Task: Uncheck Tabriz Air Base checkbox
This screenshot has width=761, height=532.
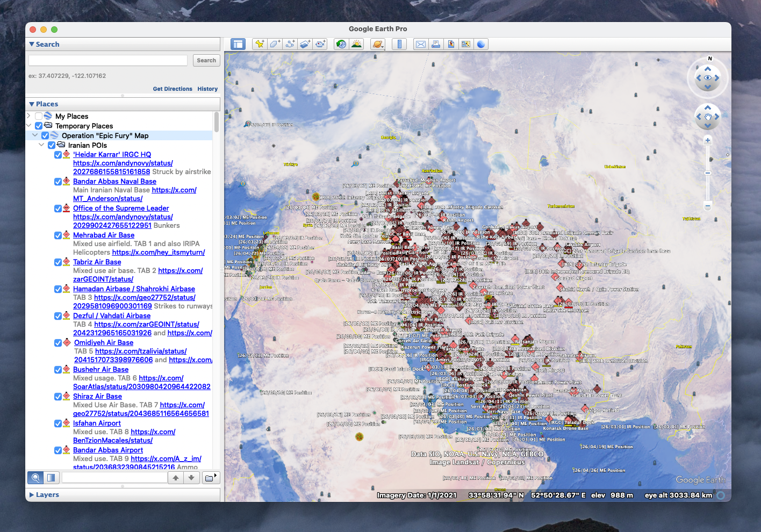Action: click(x=58, y=262)
